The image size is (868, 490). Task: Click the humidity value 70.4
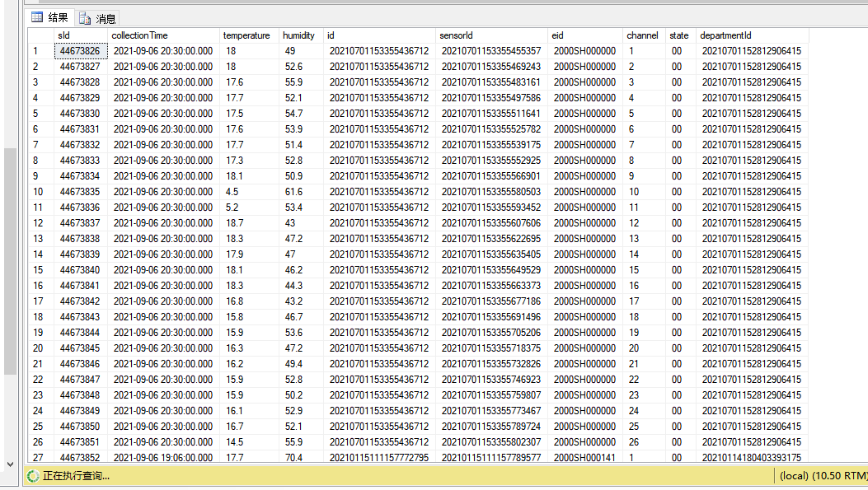pyautogui.click(x=293, y=458)
